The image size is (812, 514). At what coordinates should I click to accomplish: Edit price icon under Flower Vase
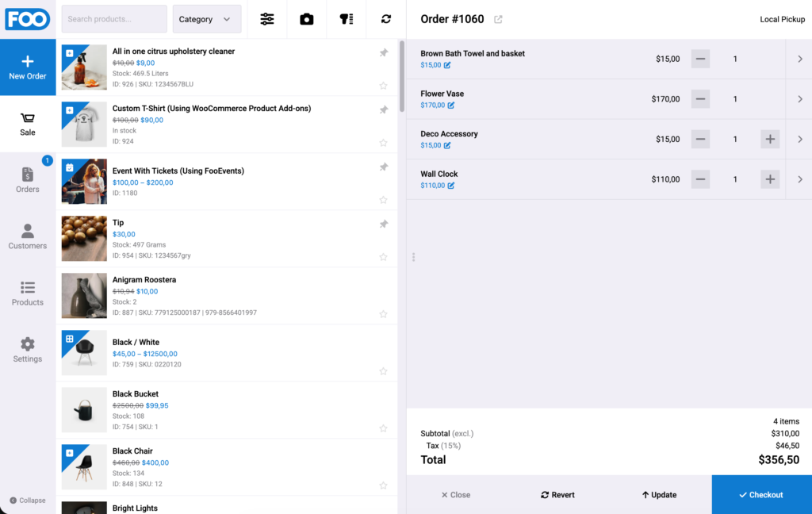[x=451, y=105]
